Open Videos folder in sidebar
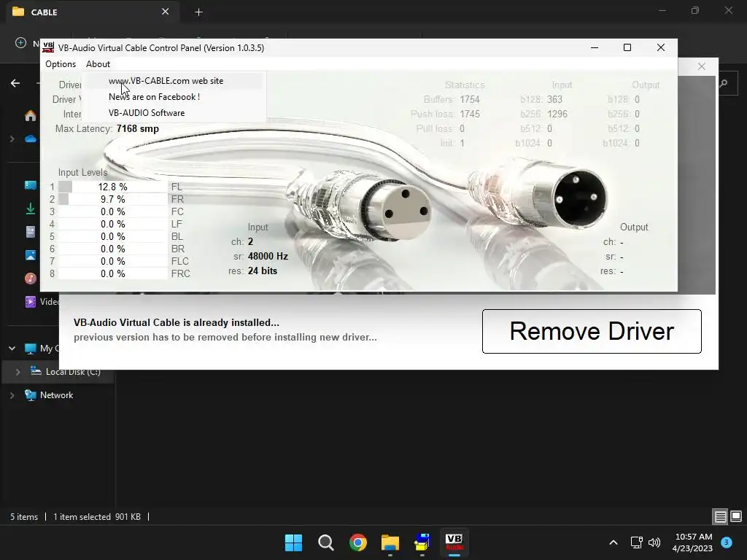The width and height of the screenshot is (747, 560). [x=42, y=302]
